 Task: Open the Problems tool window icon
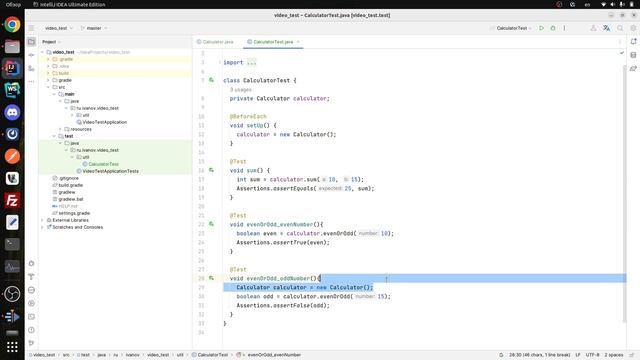31,330
